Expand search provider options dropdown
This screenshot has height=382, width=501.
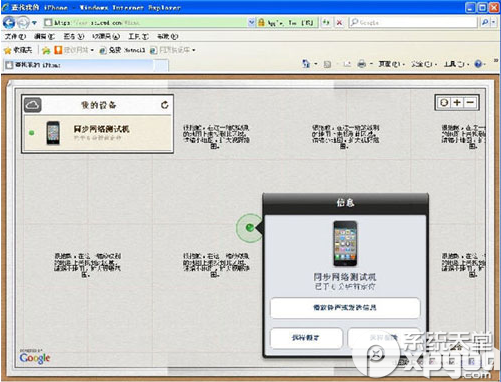[494, 22]
